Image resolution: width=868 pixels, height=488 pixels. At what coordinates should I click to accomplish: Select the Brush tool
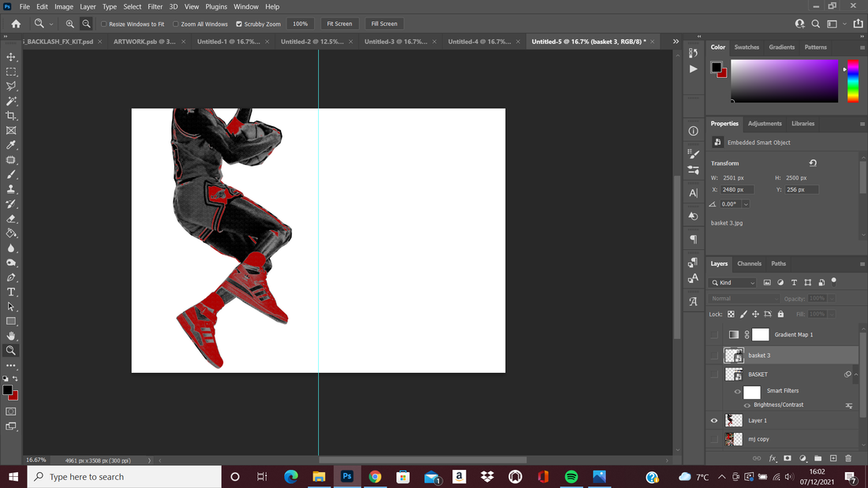click(x=11, y=174)
